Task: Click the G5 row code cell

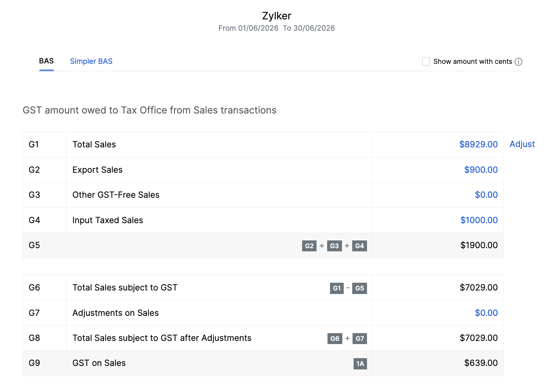Action: coord(44,245)
